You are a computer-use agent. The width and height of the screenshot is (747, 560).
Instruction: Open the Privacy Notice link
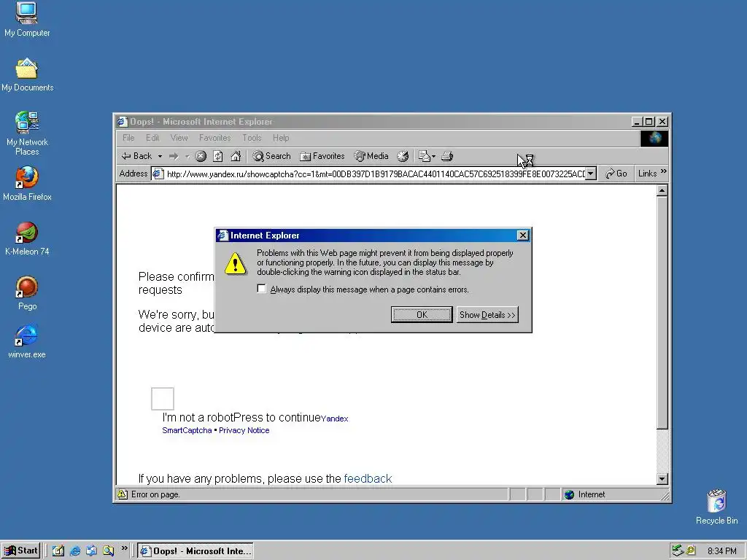pyautogui.click(x=244, y=430)
